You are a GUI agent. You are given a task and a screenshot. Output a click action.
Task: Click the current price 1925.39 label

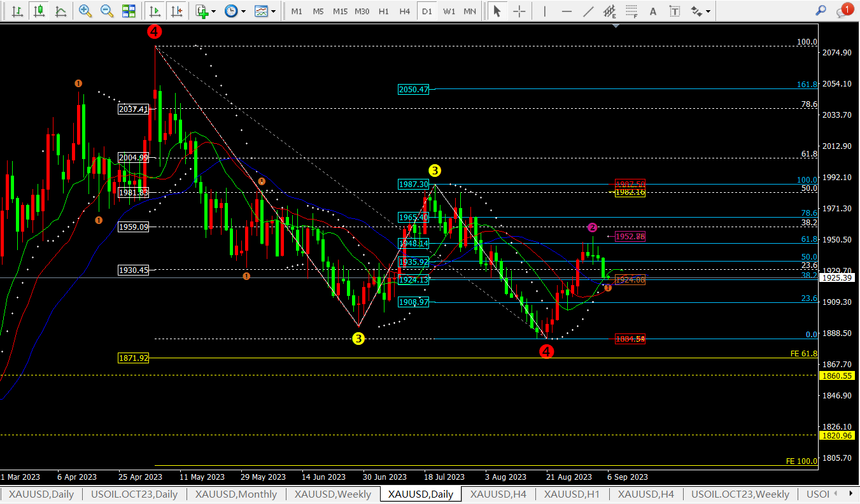(837, 278)
